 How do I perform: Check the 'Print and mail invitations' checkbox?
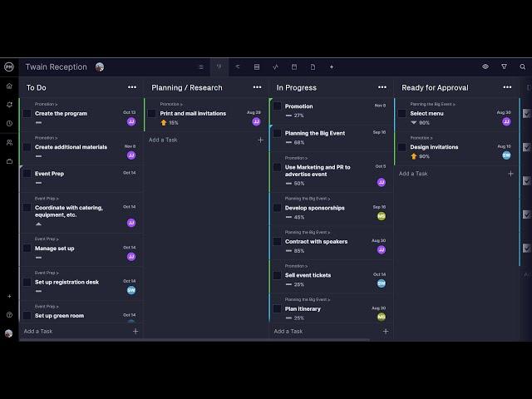click(x=152, y=114)
